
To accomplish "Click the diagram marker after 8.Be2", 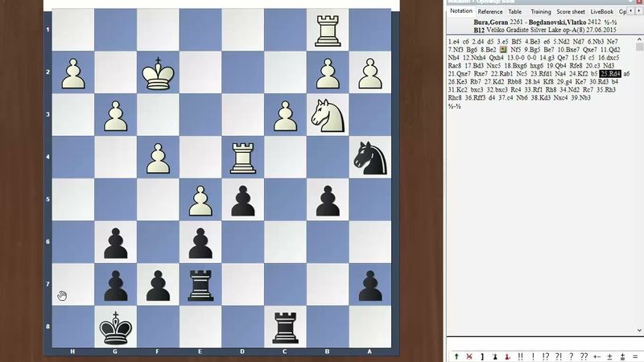I will [x=505, y=49].
